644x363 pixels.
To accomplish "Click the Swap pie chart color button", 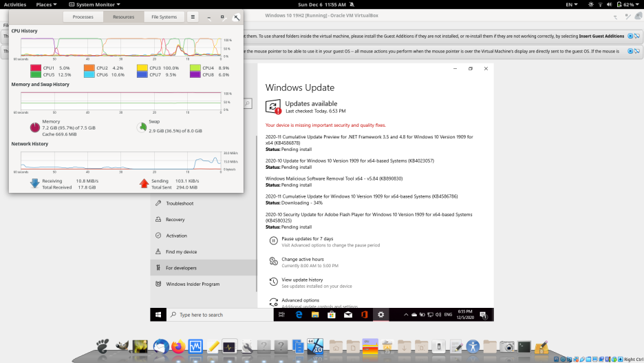I will [x=142, y=127].
